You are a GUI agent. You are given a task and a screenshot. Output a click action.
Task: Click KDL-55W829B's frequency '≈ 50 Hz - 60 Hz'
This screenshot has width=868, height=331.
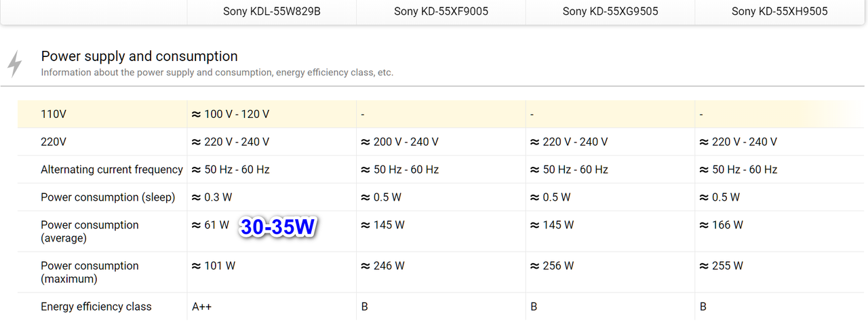(231, 170)
